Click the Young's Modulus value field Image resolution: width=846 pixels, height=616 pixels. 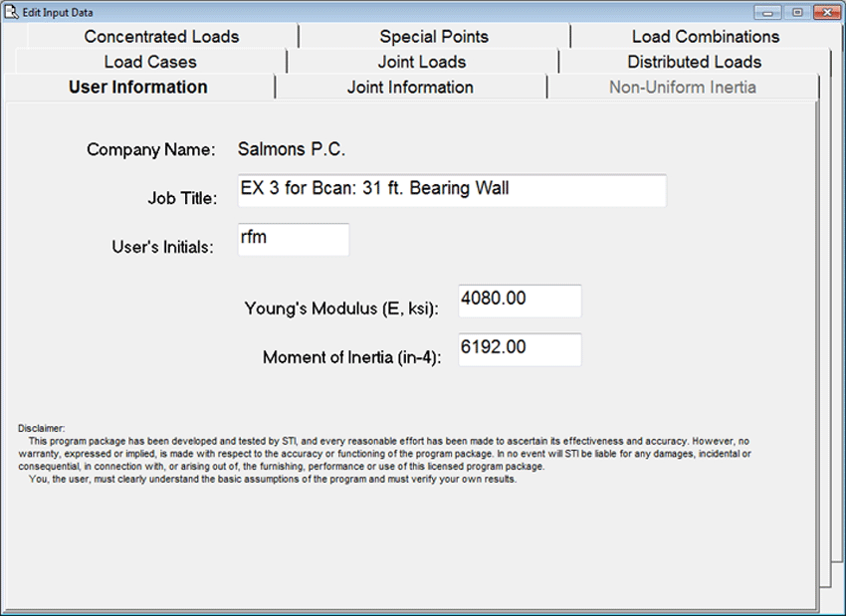coord(519,301)
